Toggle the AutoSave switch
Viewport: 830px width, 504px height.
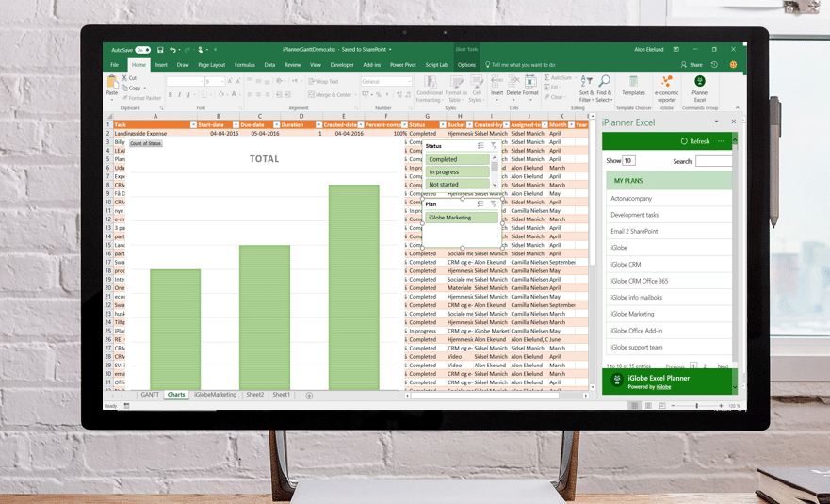point(142,50)
